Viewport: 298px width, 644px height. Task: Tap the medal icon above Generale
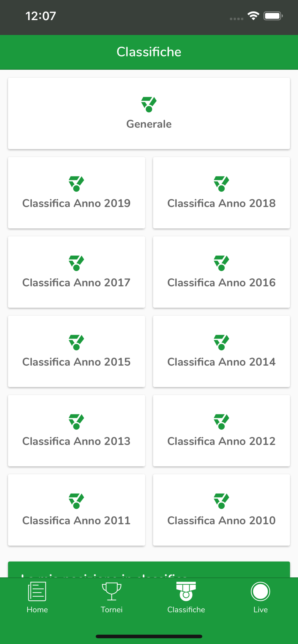click(149, 104)
